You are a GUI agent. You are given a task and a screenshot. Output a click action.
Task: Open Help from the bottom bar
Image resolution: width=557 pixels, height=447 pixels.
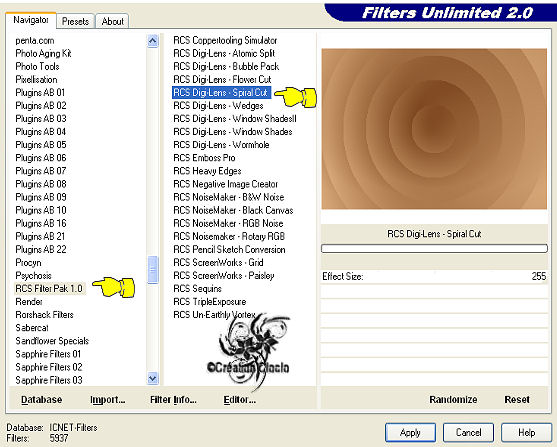click(526, 432)
